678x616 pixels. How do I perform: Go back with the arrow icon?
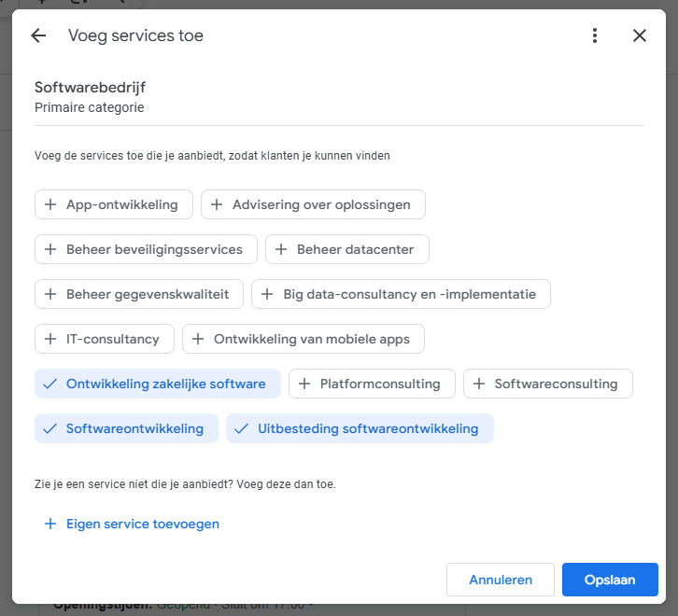pos(38,35)
